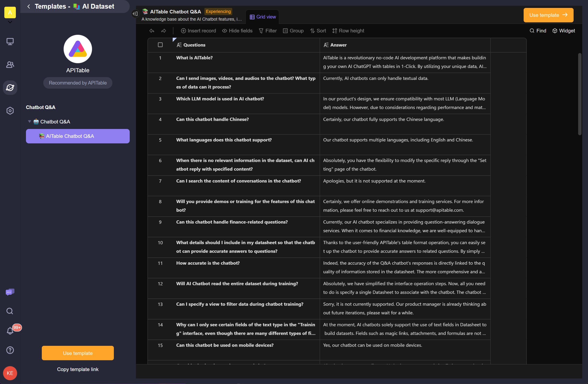Viewport: 588px width, 384px height.
Task: Open the KE user avatar
Action: [10, 373]
